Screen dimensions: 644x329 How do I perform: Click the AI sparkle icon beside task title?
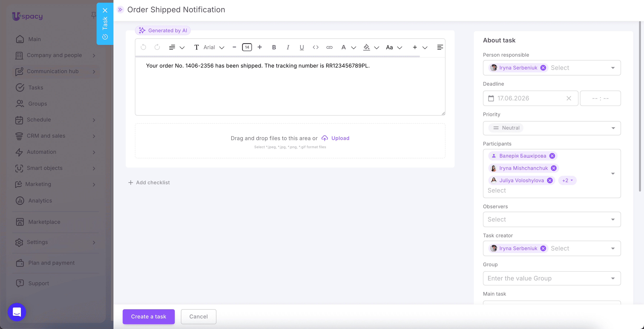pos(120,10)
